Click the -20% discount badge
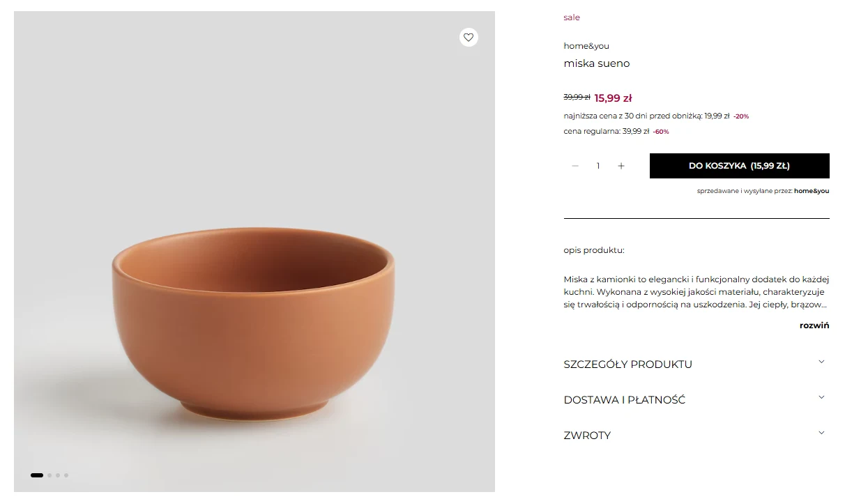 [740, 116]
